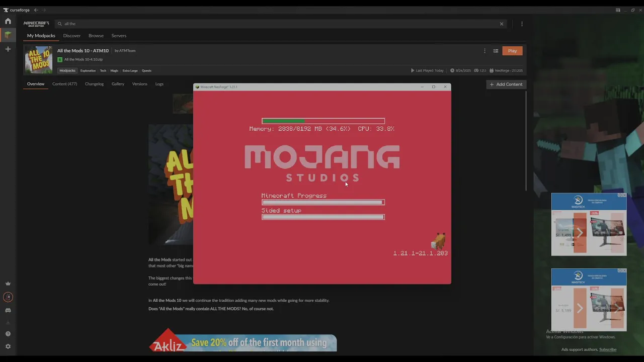Open the Versions tab
Image resolution: width=644 pixels, height=362 pixels.
[139, 84]
